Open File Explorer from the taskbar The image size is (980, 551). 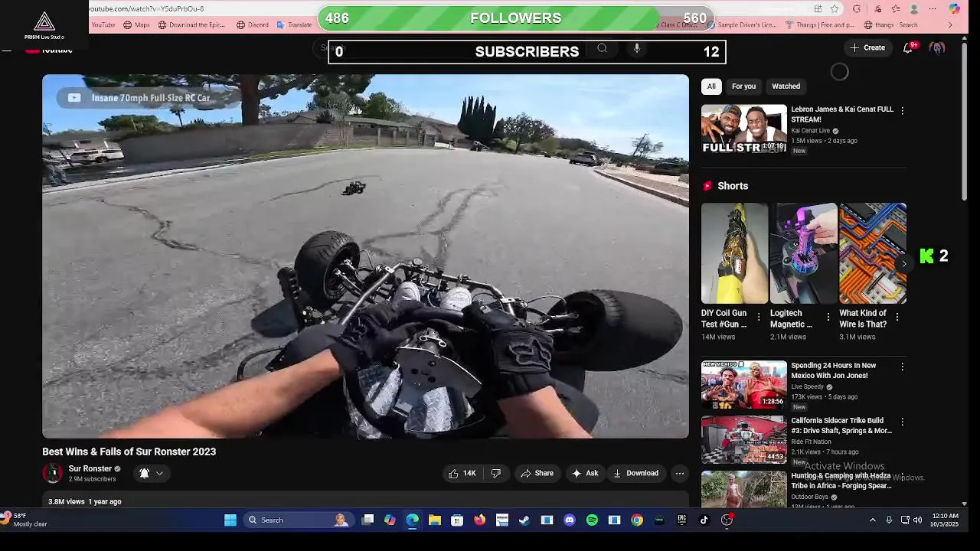(x=435, y=520)
